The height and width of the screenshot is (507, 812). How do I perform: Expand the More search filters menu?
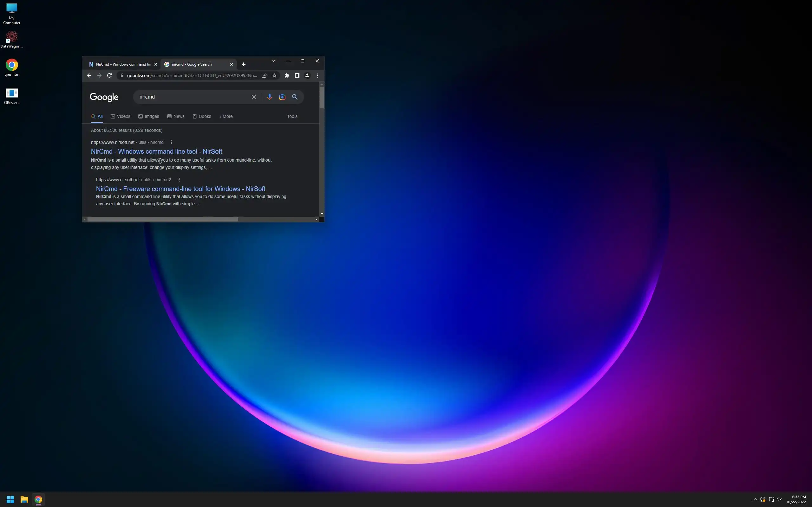coord(226,116)
